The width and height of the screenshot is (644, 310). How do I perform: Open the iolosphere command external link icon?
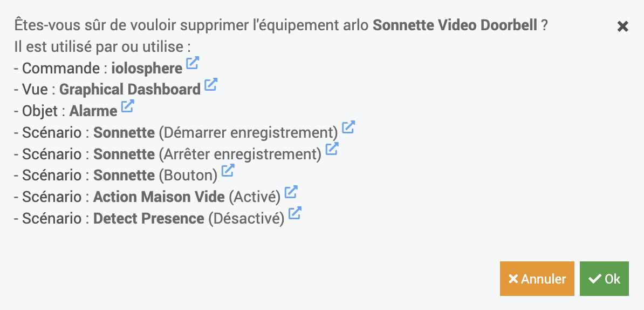(193, 63)
